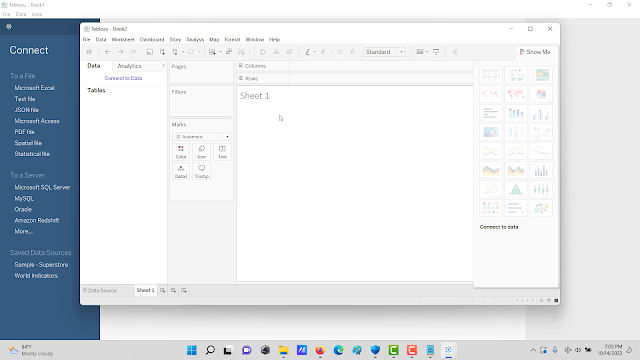Open the new worksheet dropdown arrow in toolbar
Viewport: 640px width, 360px height.
point(220,52)
